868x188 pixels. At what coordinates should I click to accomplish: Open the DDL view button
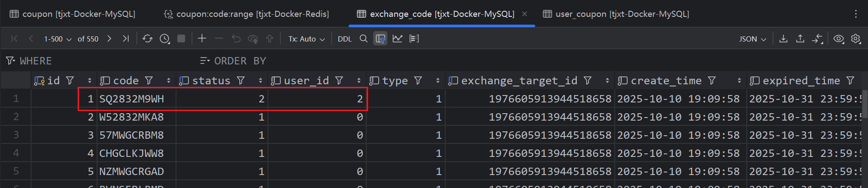point(345,39)
